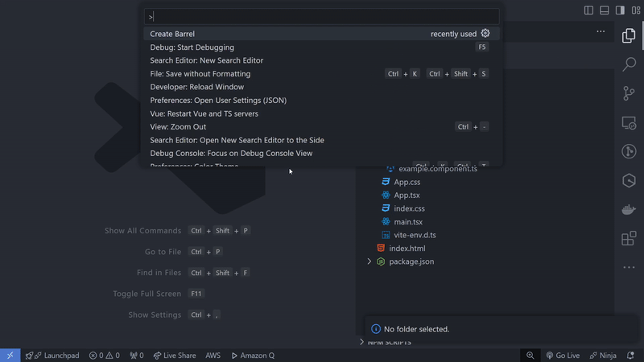The width and height of the screenshot is (644, 362).
Task: Select Developer: Reload Window command
Action: [196, 87]
